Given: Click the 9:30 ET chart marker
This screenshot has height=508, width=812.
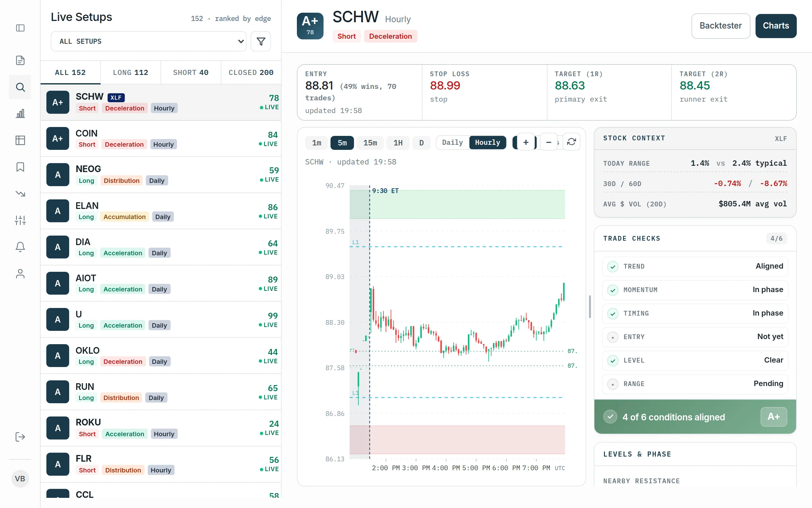Looking at the screenshot, I should [x=385, y=191].
